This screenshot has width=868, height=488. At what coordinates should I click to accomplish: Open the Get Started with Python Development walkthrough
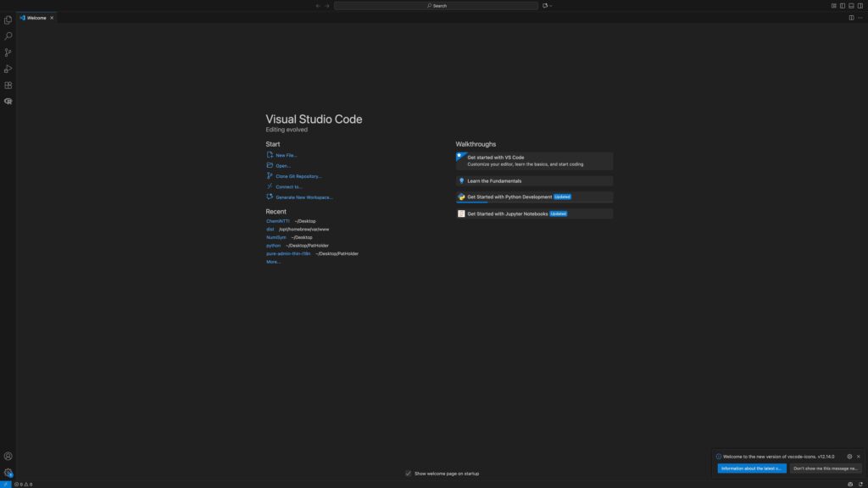[509, 197]
